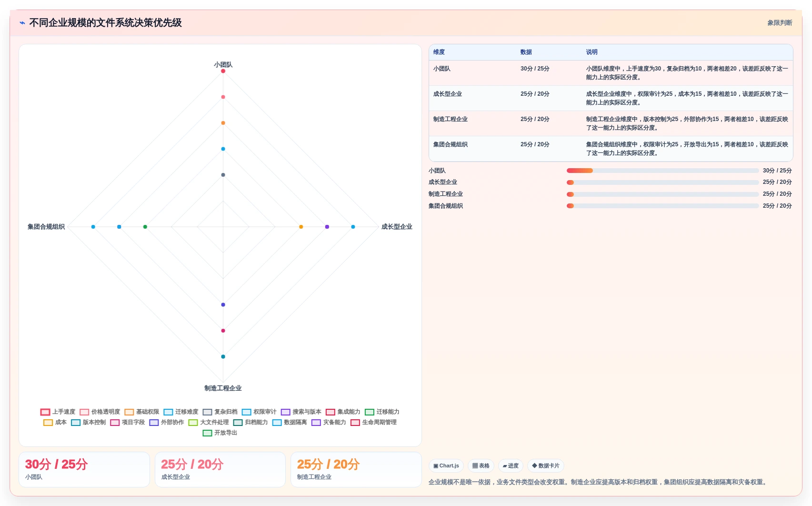The image size is (812, 506).
Task: Click the green data point on 集团合规组织 axis
Action: point(145,227)
